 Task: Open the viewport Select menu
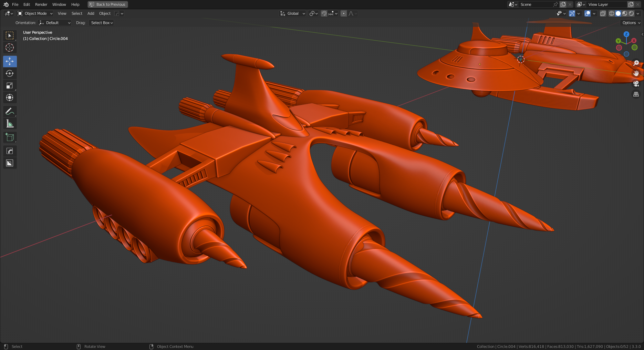(x=77, y=13)
